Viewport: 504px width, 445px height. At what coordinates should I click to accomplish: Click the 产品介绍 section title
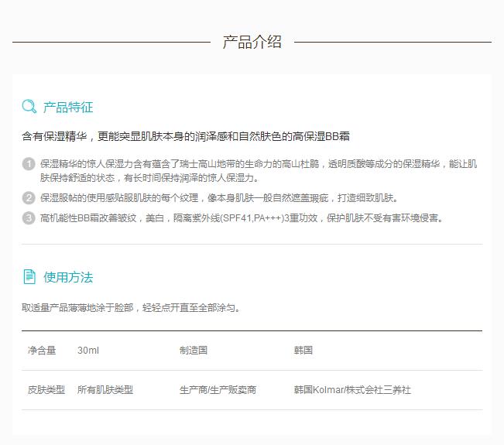tap(252, 43)
